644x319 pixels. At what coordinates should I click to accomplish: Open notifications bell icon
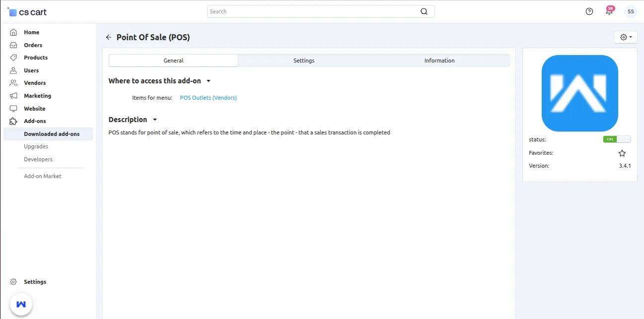tap(609, 11)
